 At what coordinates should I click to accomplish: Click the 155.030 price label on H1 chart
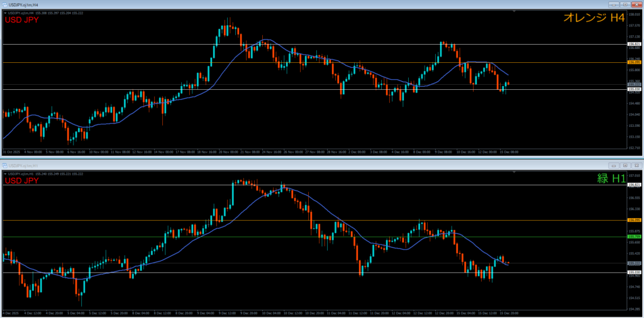pyautogui.click(x=634, y=272)
